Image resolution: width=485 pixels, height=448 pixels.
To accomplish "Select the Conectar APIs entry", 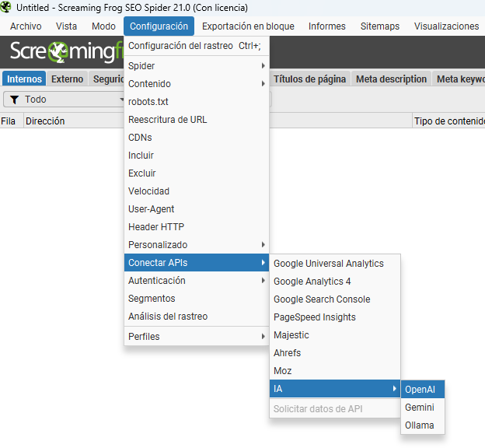I will (x=197, y=263).
